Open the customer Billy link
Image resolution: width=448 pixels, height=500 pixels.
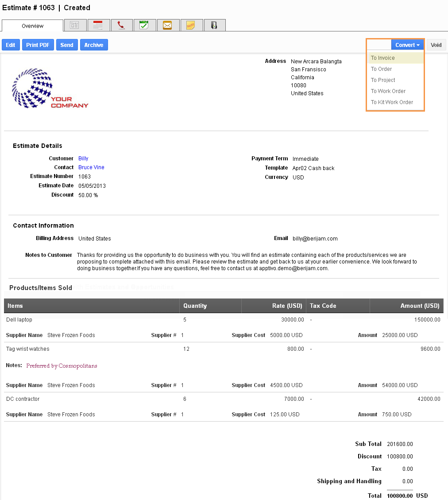pyautogui.click(x=83, y=158)
